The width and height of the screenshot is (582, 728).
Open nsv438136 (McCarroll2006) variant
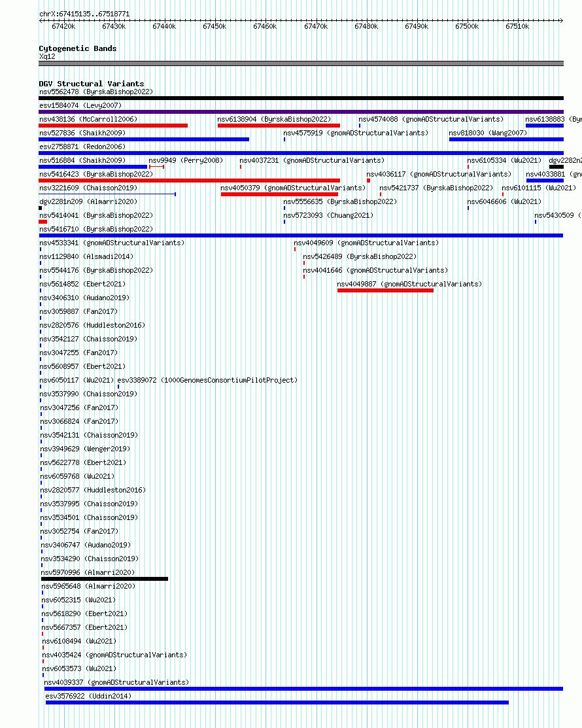(x=88, y=119)
